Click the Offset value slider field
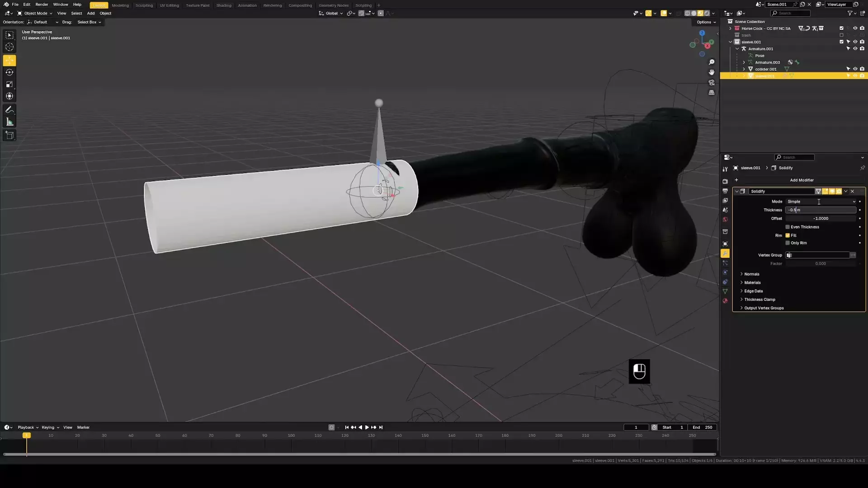Image resolution: width=868 pixels, height=488 pixels. click(821, 219)
